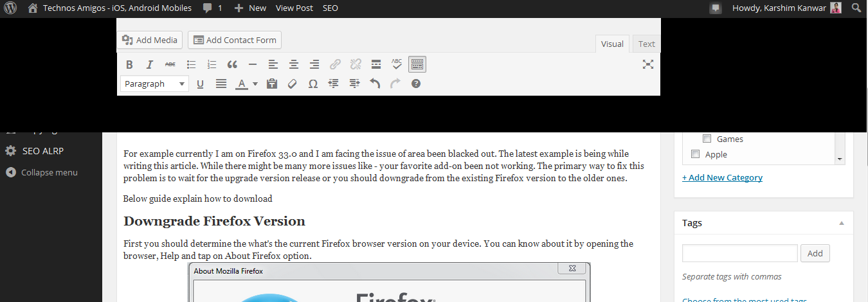Click the Add Media button
The width and height of the screenshot is (868, 302).
pos(150,40)
